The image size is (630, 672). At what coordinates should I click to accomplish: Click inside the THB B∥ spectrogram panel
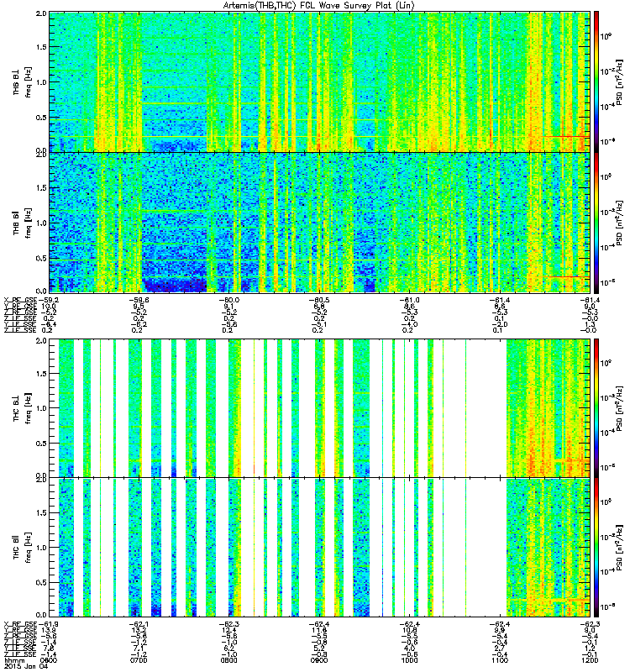click(320, 223)
